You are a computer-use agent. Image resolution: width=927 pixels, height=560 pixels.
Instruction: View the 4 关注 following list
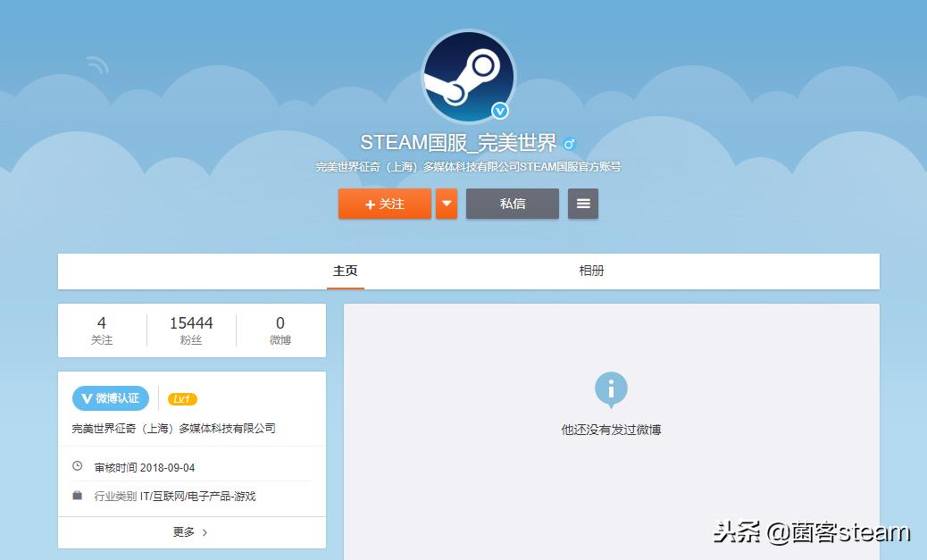[x=102, y=330]
